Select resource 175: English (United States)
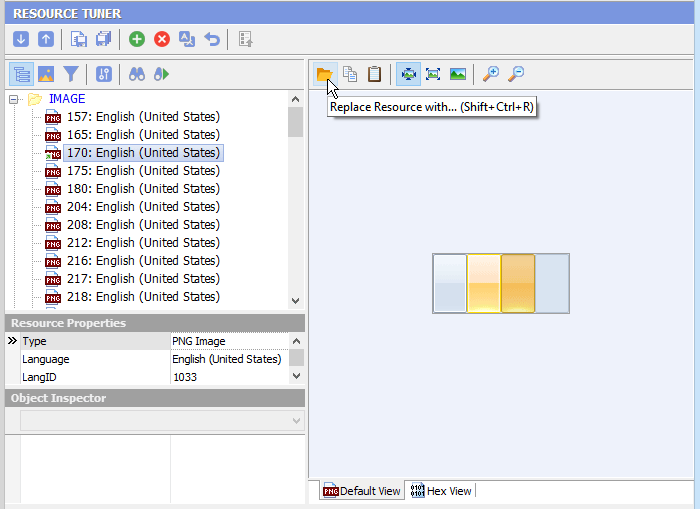 [143, 171]
